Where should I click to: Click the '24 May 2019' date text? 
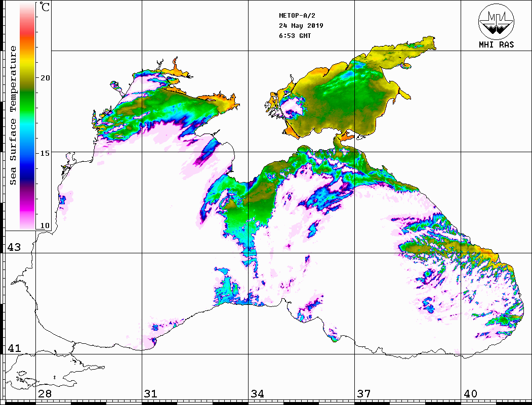[301, 26]
